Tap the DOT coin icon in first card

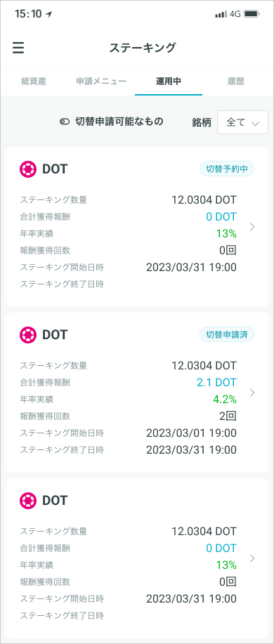tap(28, 169)
